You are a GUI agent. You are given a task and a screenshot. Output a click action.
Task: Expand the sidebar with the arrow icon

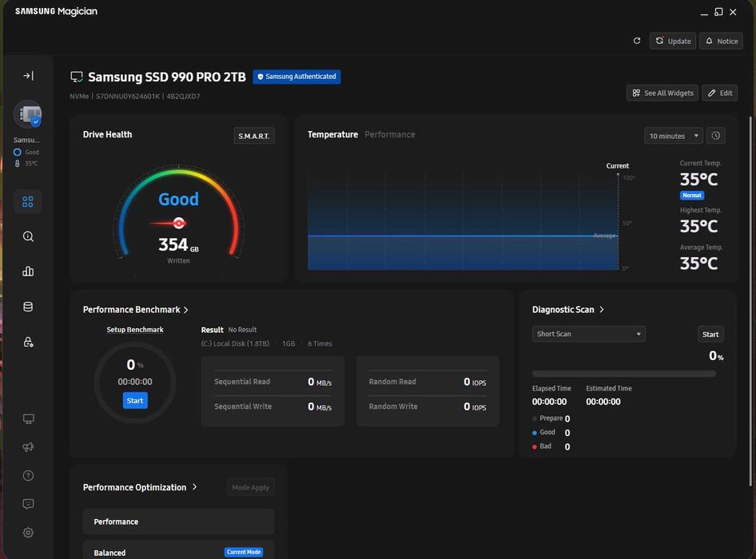28,76
